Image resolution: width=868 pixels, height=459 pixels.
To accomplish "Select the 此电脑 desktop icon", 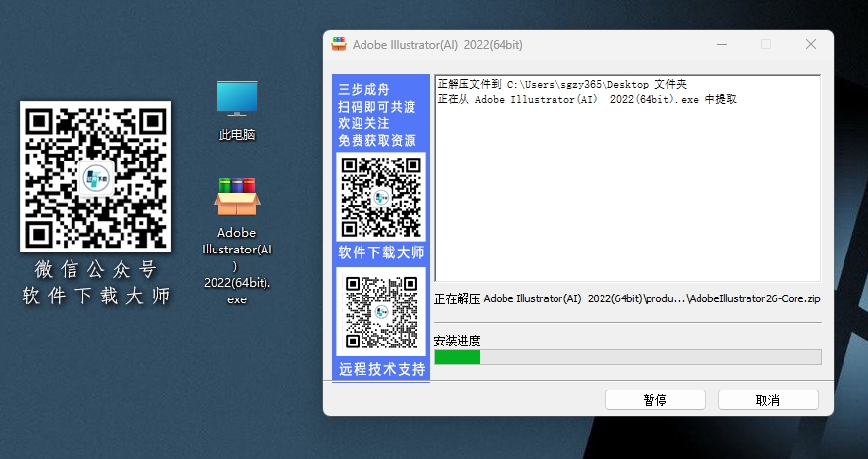I will pyautogui.click(x=237, y=111).
